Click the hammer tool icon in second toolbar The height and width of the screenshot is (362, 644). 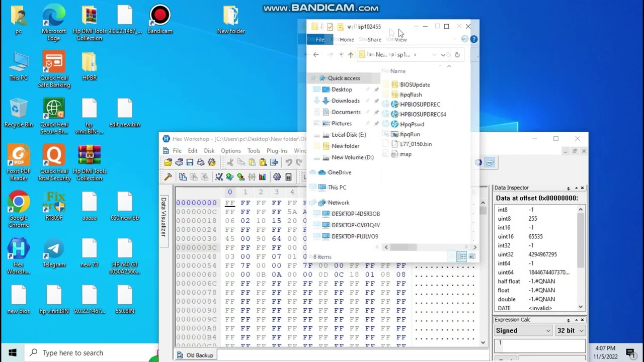tap(168, 177)
